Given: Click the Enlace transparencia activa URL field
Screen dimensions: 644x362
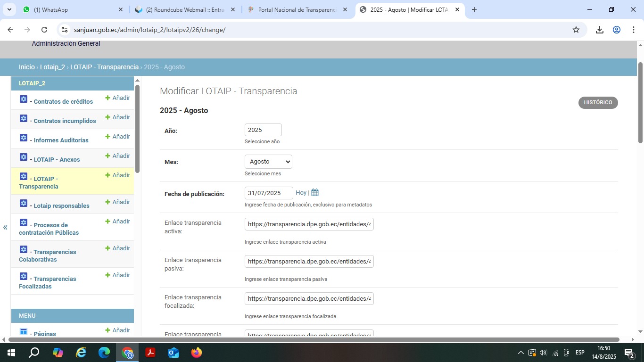Looking at the screenshot, I should [309, 224].
